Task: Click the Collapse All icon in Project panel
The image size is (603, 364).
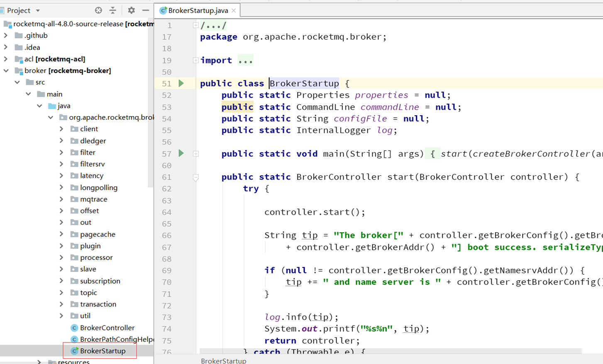Action: pos(113,10)
